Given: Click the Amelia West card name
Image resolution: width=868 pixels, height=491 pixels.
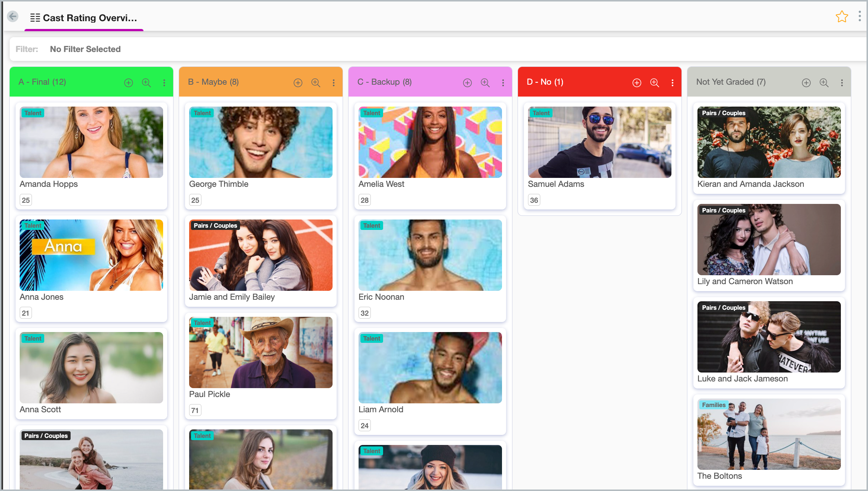Looking at the screenshot, I should [x=381, y=184].
